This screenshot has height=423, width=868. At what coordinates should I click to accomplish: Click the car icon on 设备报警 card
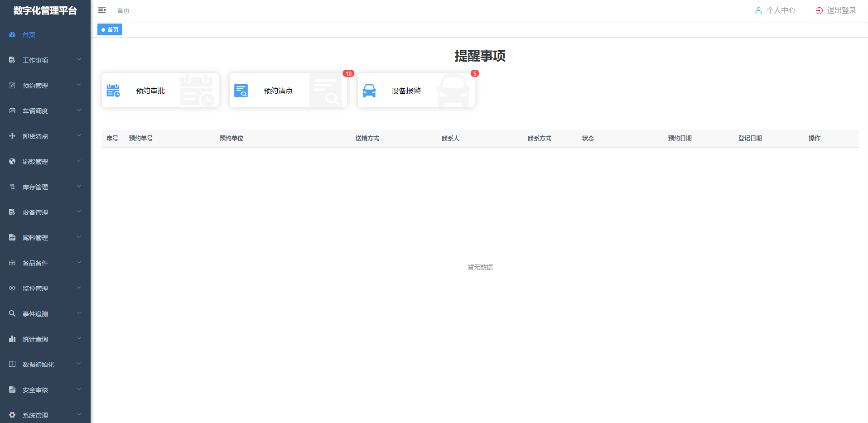pyautogui.click(x=369, y=91)
